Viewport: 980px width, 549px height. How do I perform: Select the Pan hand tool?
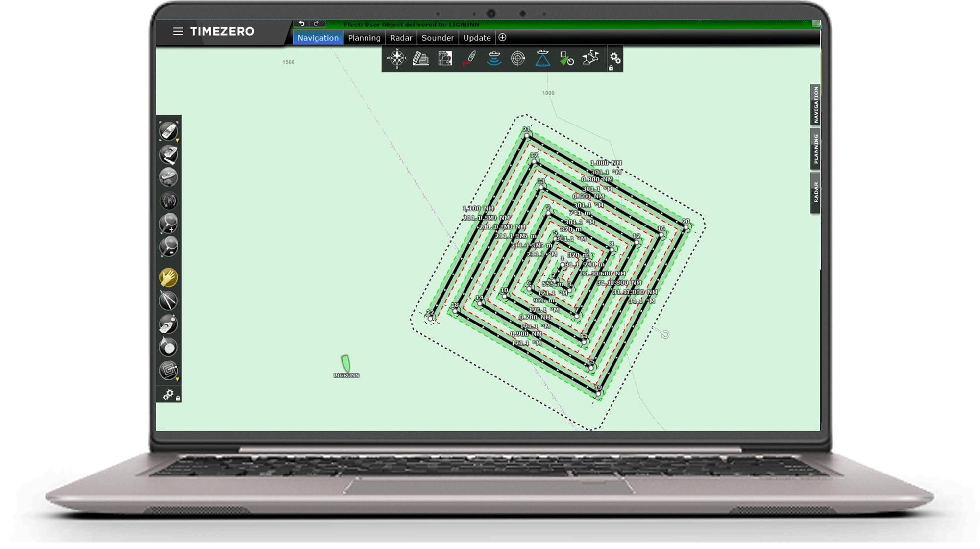(x=169, y=277)
